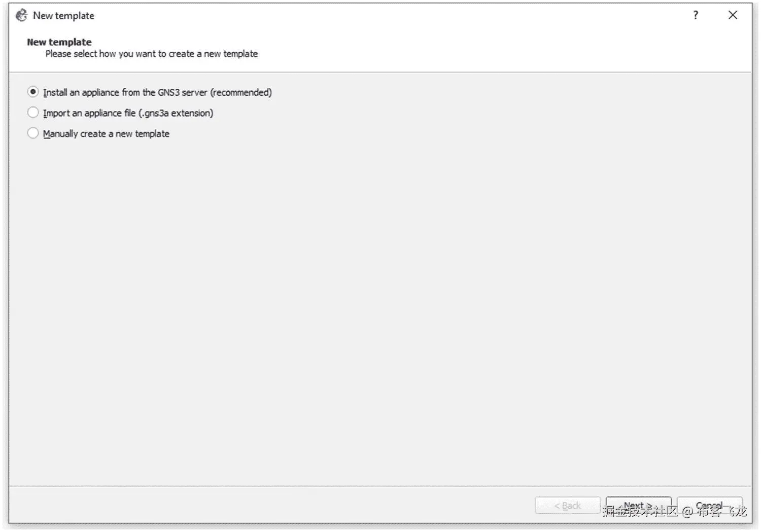
Task: Click the bold "New template" wizard heading
Action: pyautogui.click(x=59, y=42)
